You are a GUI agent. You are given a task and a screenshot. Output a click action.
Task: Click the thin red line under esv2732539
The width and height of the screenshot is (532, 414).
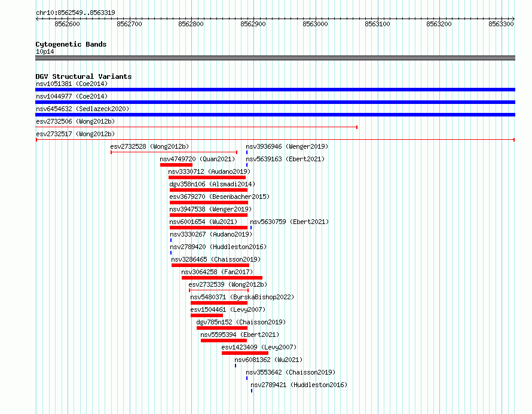(219, 290)
